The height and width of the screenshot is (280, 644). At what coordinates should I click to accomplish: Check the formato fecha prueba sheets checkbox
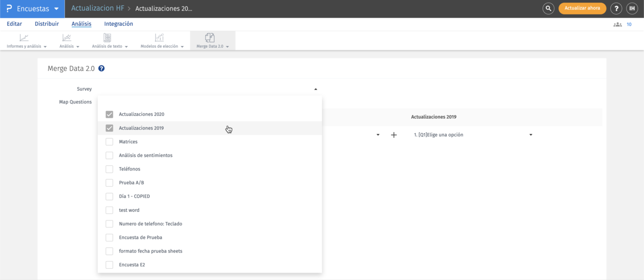click(x=109, y=251)
